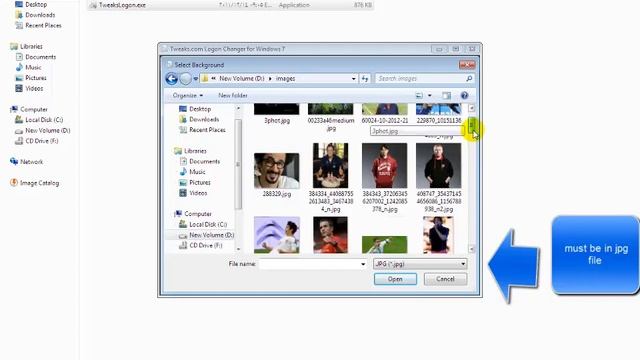The image size is (640, 360).
Task: Open the address bar path dropdown arrow
Action: [353, 78]
